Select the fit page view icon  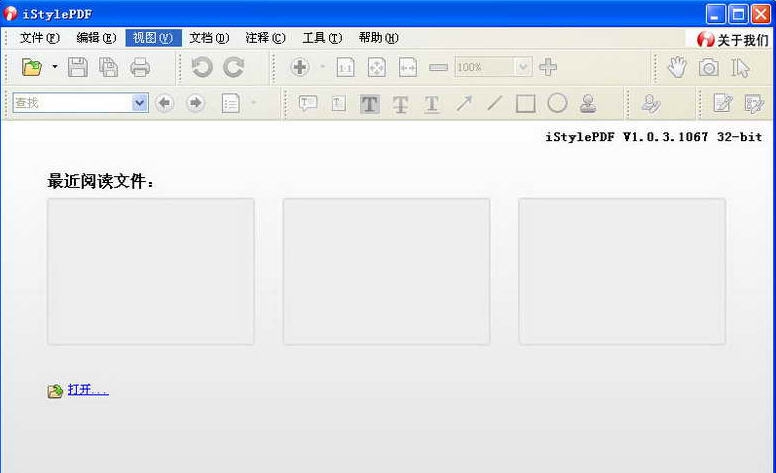coord(377,67)
